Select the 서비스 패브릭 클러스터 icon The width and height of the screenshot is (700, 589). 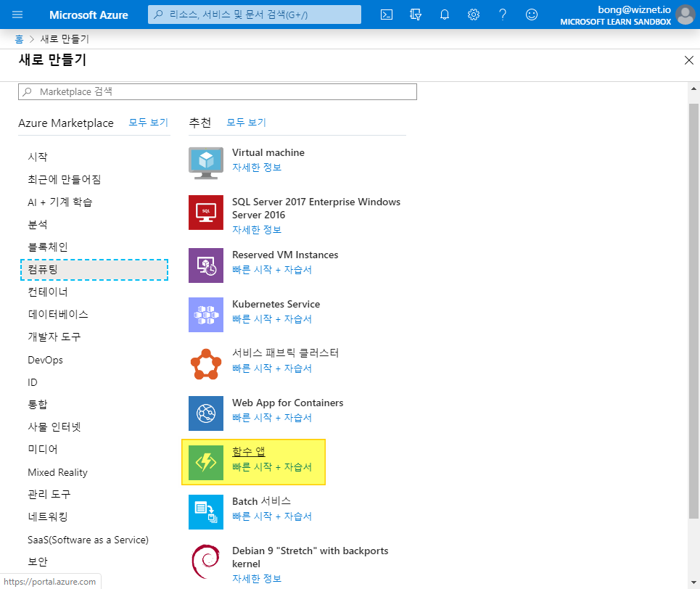206,364
